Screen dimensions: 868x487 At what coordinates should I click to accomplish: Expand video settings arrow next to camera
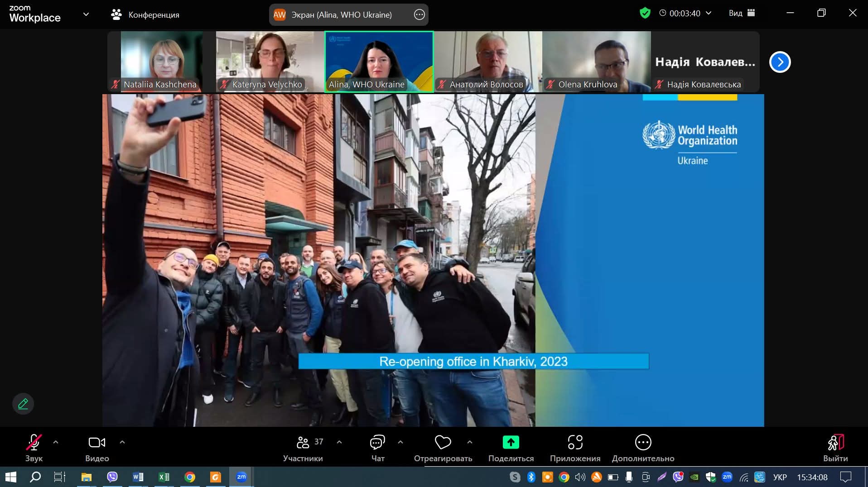(122, 442)
